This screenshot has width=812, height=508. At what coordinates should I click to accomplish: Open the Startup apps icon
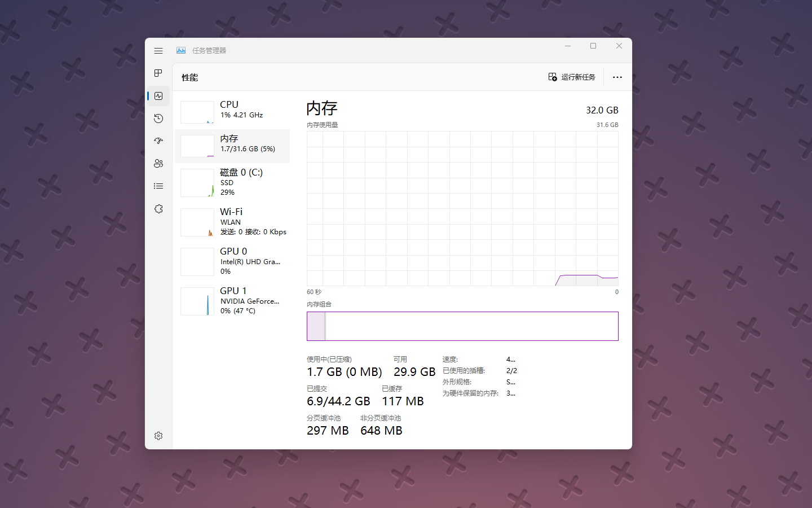click(x=158, y=141)
